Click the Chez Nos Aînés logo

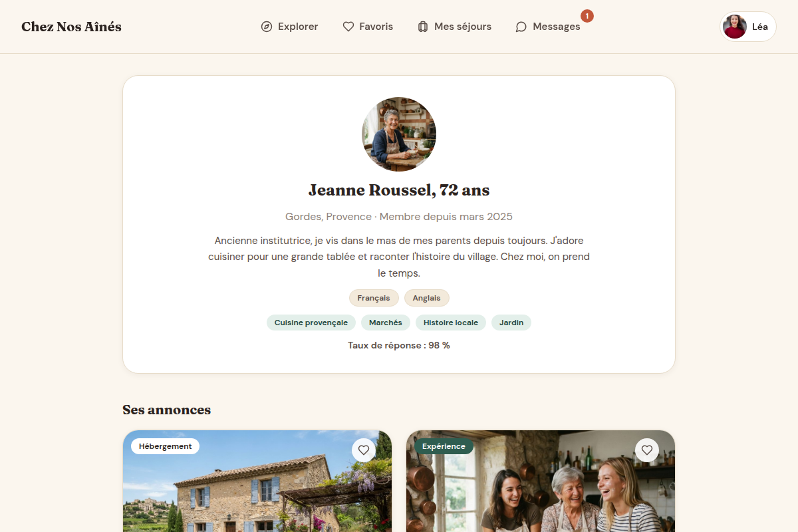71,27
